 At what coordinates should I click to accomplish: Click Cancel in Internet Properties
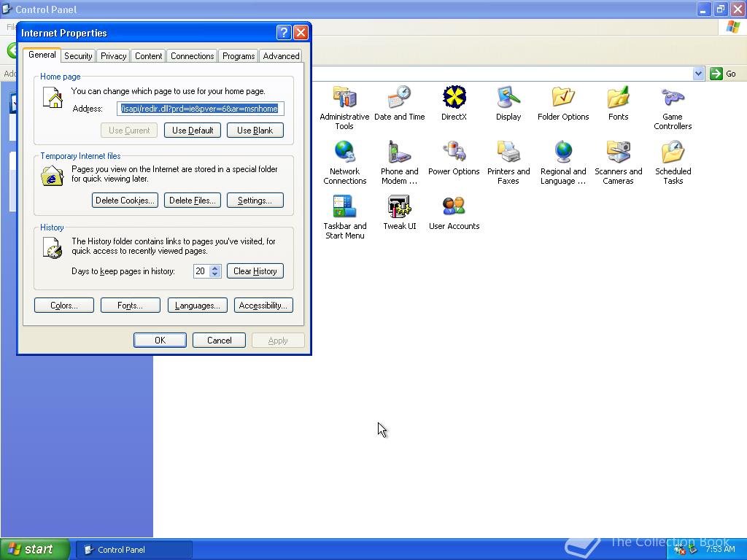(219, 340)
